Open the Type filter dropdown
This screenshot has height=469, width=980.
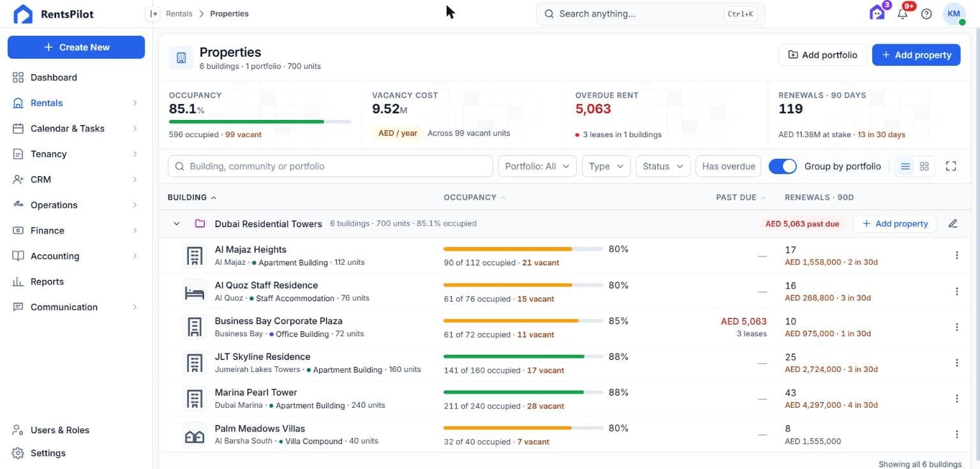tap(606, 167)
